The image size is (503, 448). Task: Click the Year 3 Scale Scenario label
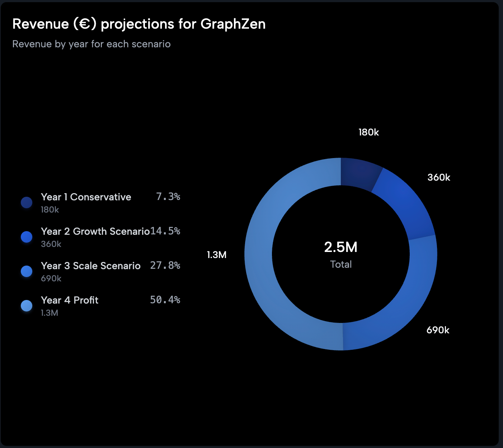coord(90,266)
